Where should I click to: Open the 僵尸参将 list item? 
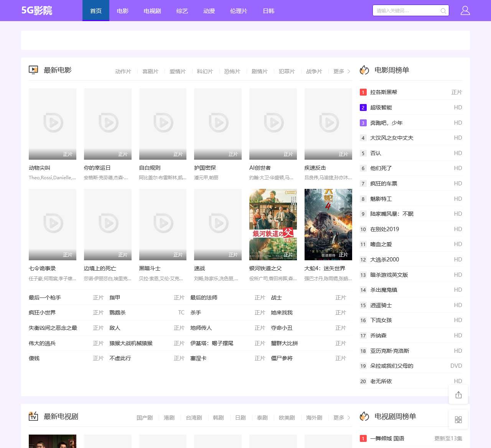(282, 358)
